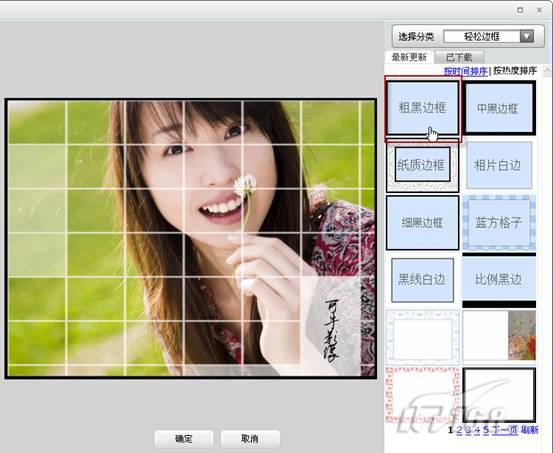Choose the 蓝方格子 frame
Screen dimensions: 553x453
pos(499,223)
